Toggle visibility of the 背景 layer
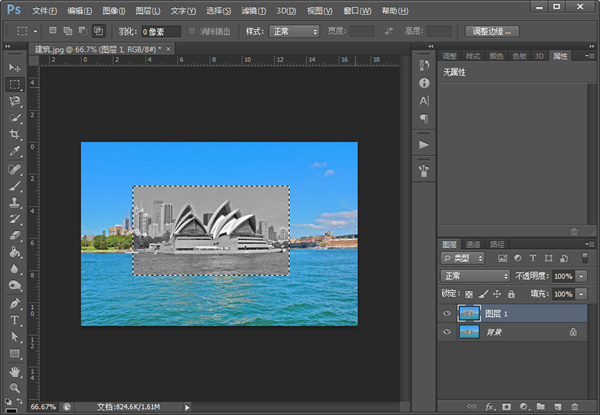The width and height of the screenshot is (600, 415). point(447,332)
